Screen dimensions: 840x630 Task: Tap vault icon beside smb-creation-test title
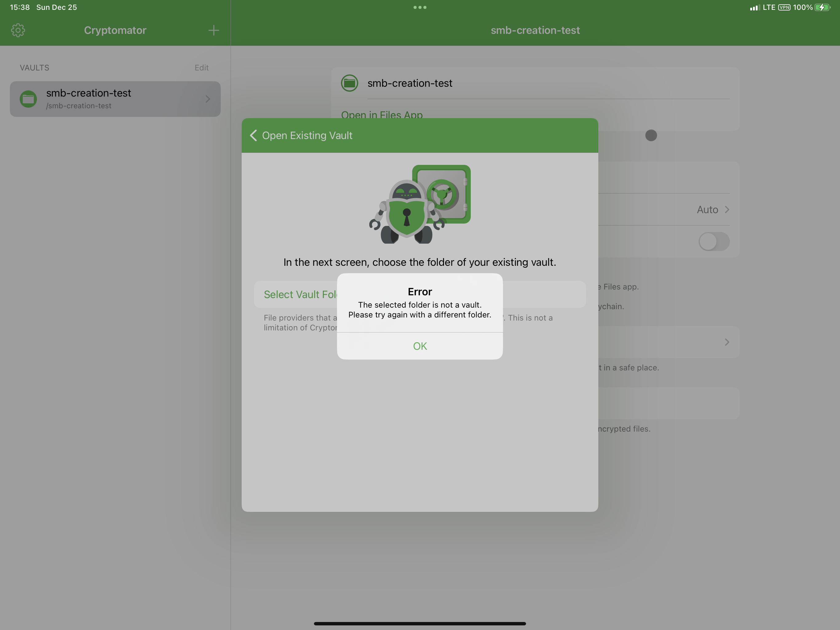(349, 83)
